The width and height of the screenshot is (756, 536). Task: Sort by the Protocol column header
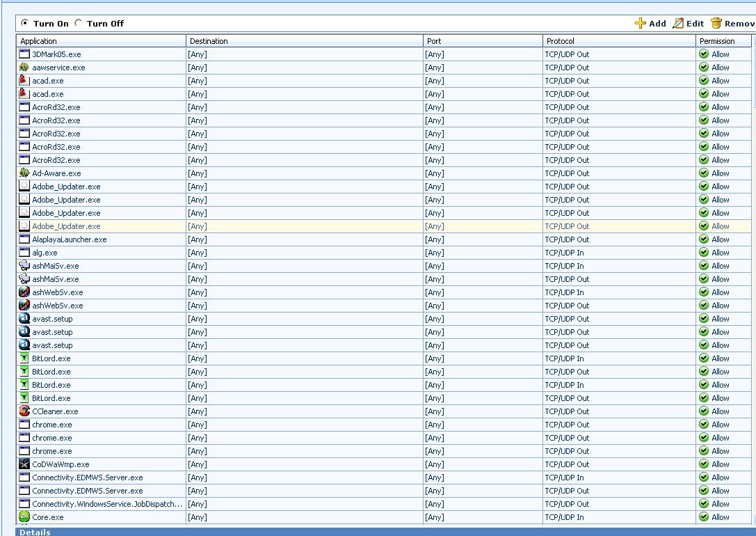(619, 41)
